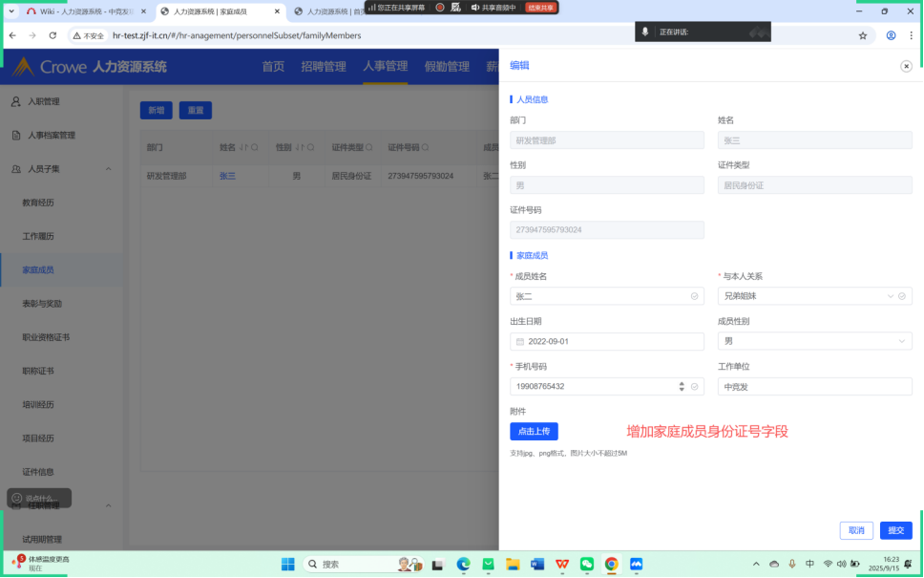Screen dimensions: 924x578
Task: Click the 工作单位 input field
Action: pos(814,387)
